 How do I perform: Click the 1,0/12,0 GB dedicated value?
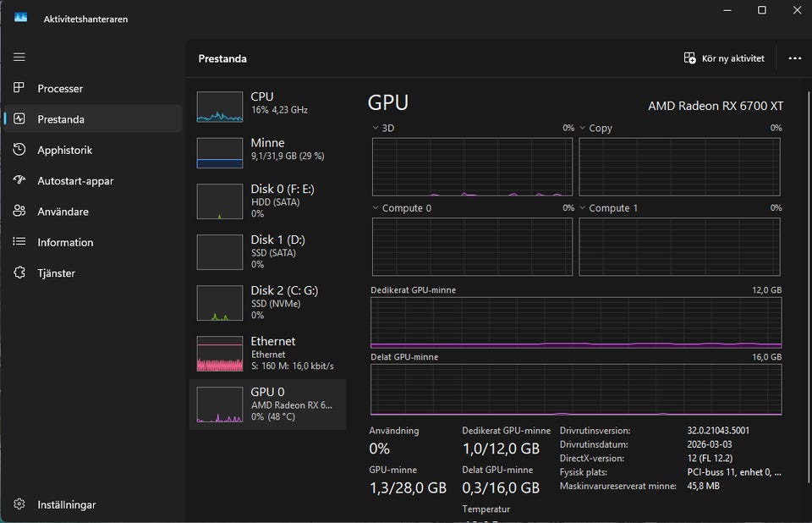501,449
